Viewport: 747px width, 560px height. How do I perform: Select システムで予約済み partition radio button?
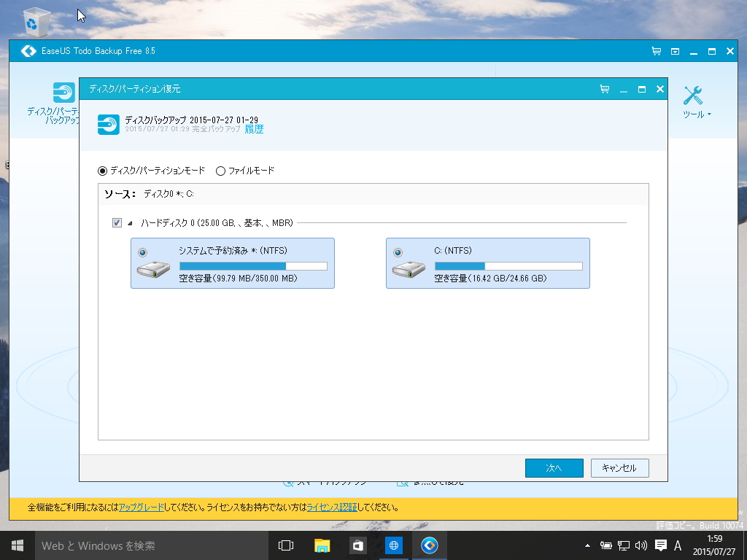tap(142, 252)
